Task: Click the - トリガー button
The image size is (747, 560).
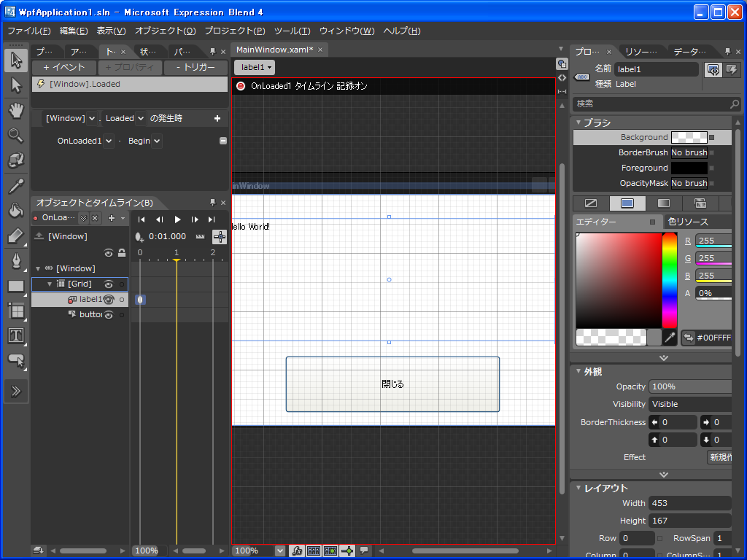Action: coord(196,67)
